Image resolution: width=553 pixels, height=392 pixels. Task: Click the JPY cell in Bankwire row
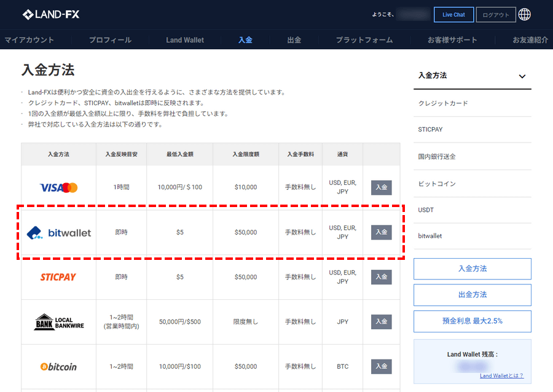(x=342, y=322)
